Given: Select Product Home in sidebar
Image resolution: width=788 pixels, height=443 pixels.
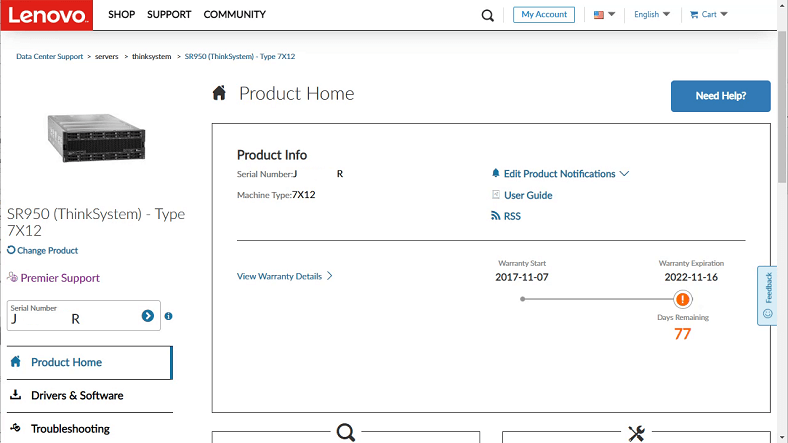Looking at the screenshot, I should tap(90, 362).
